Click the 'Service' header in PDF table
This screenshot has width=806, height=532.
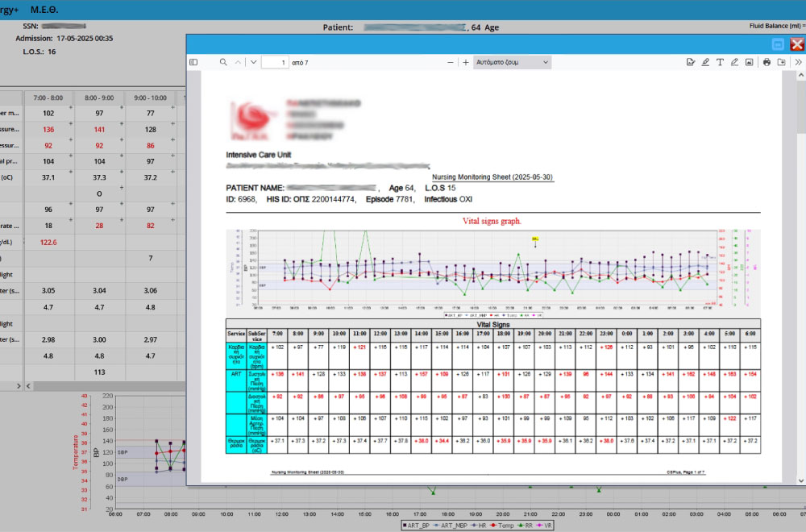coord(236,334)
